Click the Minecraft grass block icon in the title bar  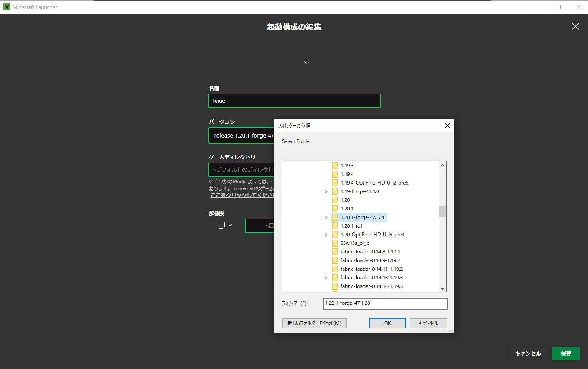(x=7, y=7)
